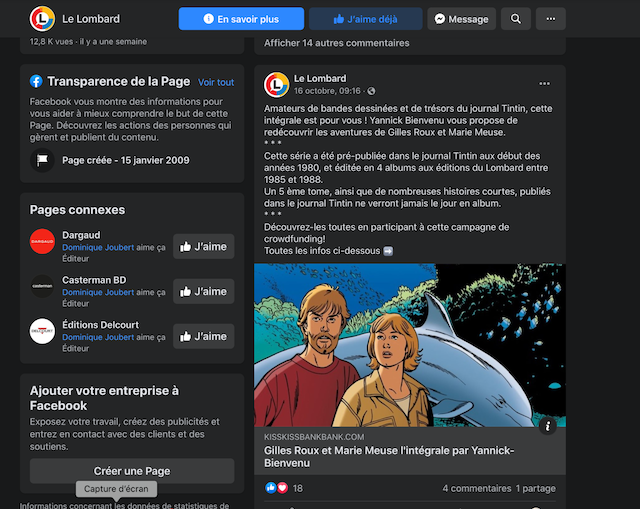Open the Dargaud page logo
This screenshot has width=640, height=509.
coord(42,241)
